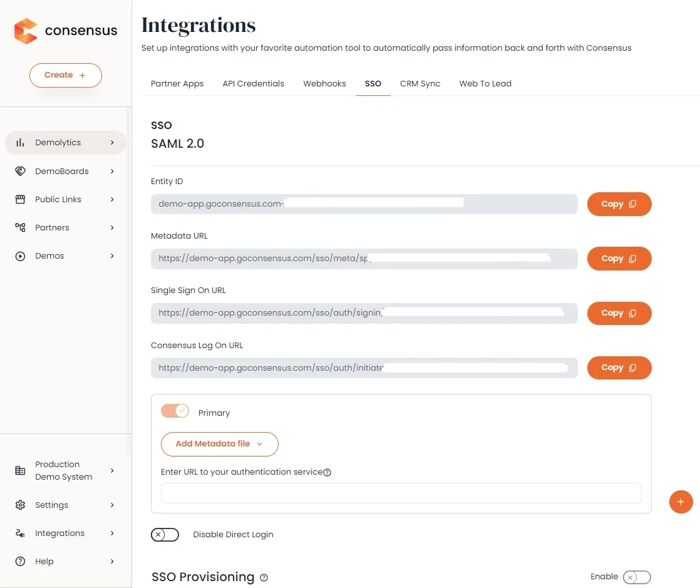Click the Consensus Log On URL field
Viewport: 700px width, 588px height.
(364, 368)
